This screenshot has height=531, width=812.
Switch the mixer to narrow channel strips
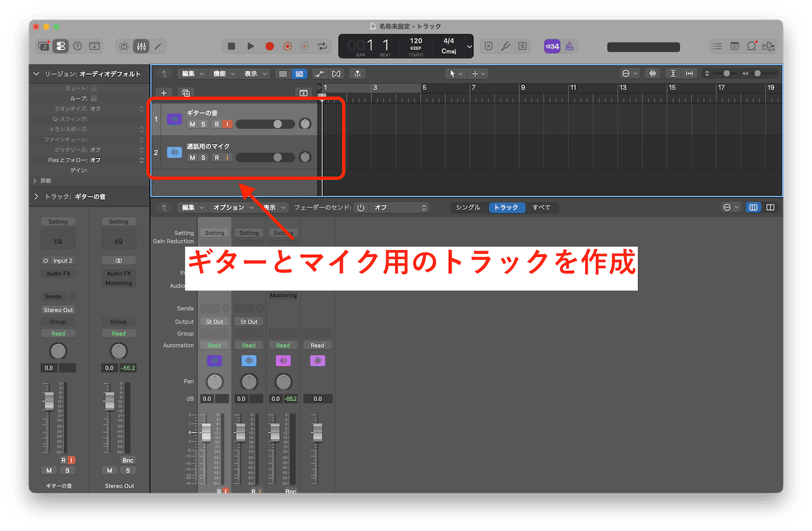tap(754, 207)
